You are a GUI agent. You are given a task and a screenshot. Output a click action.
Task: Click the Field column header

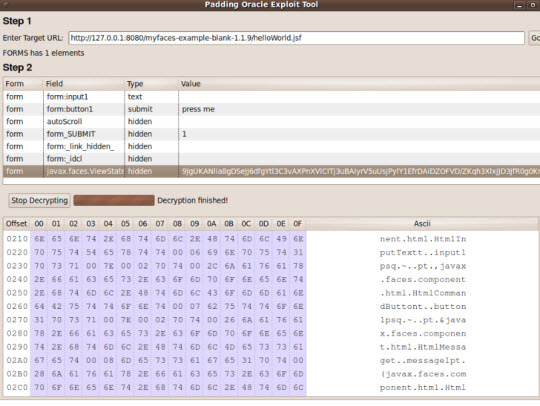pyautogui.click(x=84, y=84)
